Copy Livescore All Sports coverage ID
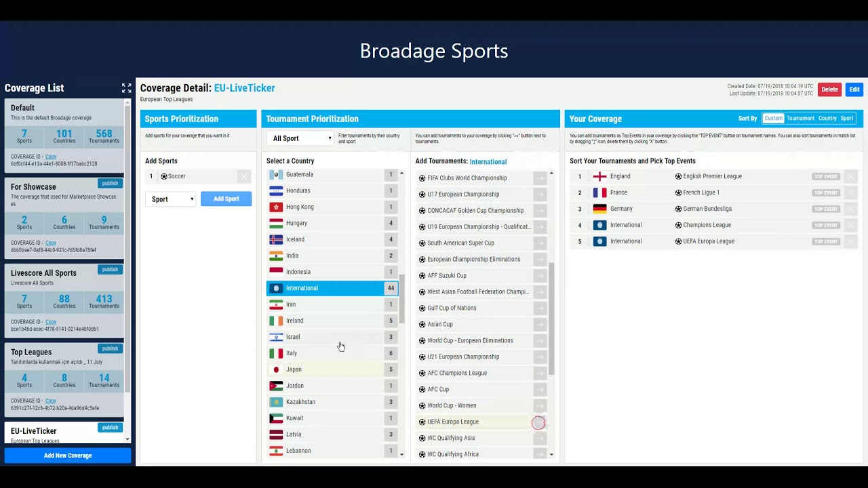The width and height of the screenshot is (868, 488). coord(51,322)
